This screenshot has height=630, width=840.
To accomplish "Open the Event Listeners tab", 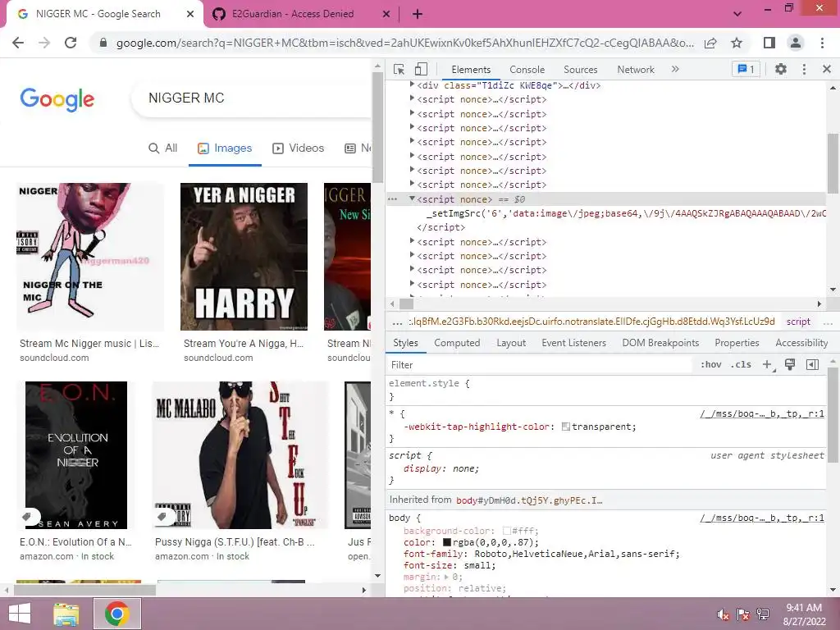I will 573,343.
